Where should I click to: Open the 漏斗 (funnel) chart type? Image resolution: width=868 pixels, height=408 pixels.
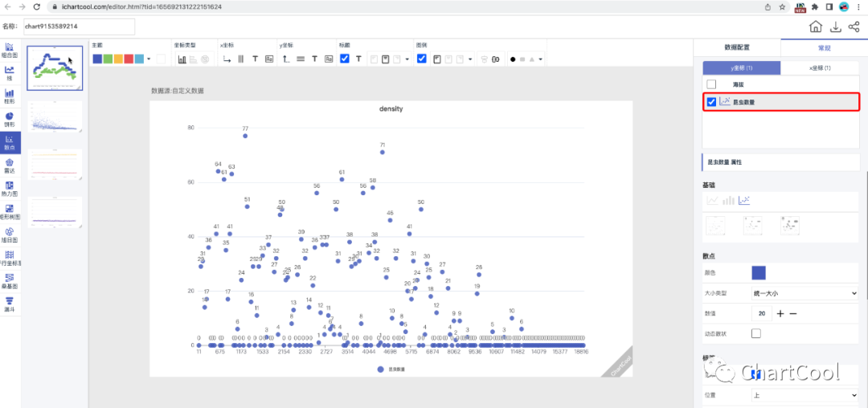click(x=10, y=304)
